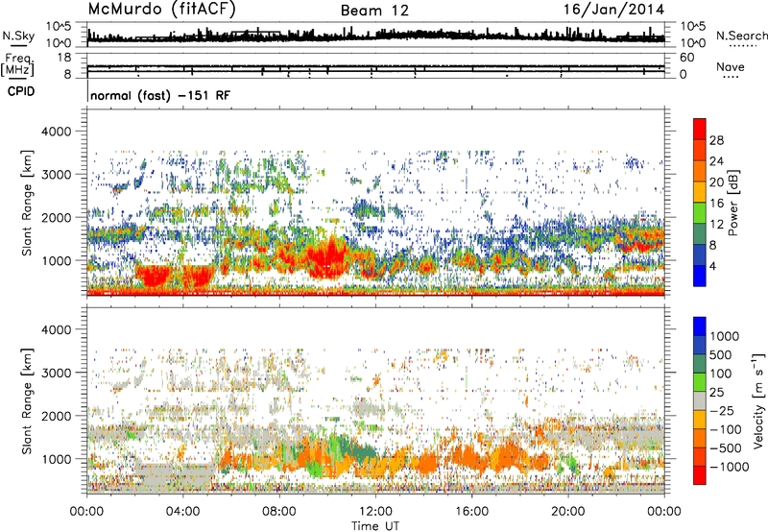Click the intense red power echo near 10:00

pos(326,257)
